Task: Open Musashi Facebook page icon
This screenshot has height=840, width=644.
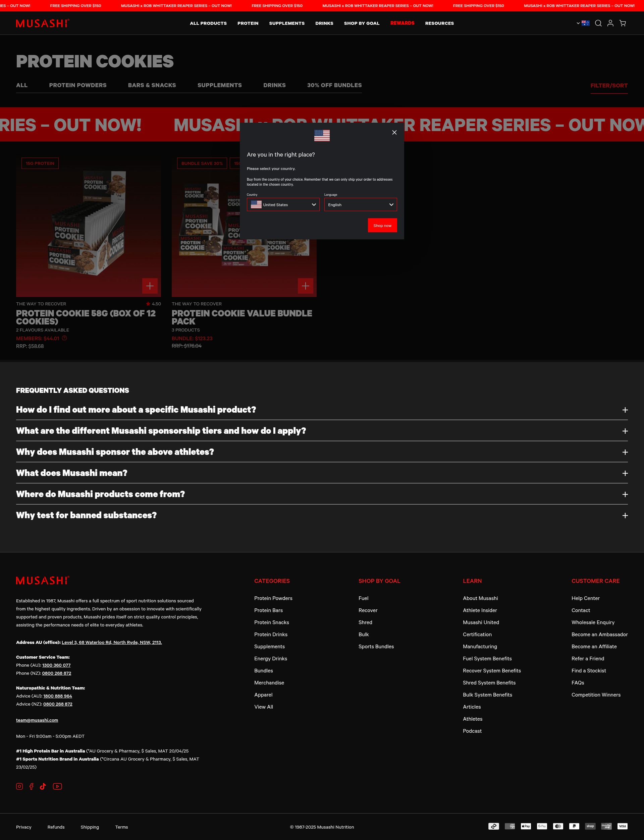Action: (32, 786)
